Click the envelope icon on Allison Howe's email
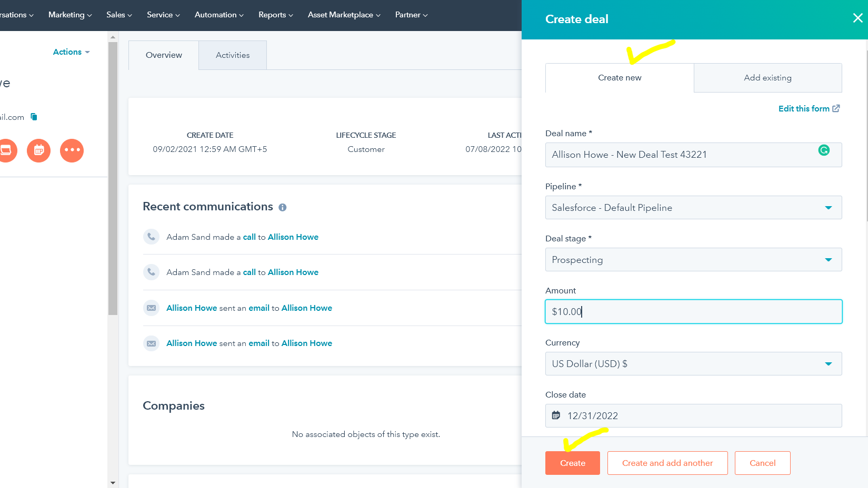This screenshot has height=488, width=868. [151, 308]
